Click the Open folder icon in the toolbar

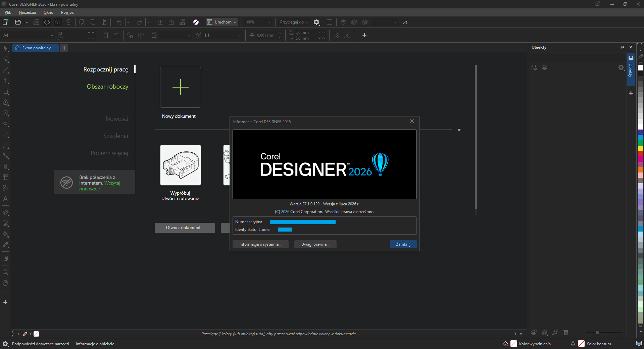(18, 22)
